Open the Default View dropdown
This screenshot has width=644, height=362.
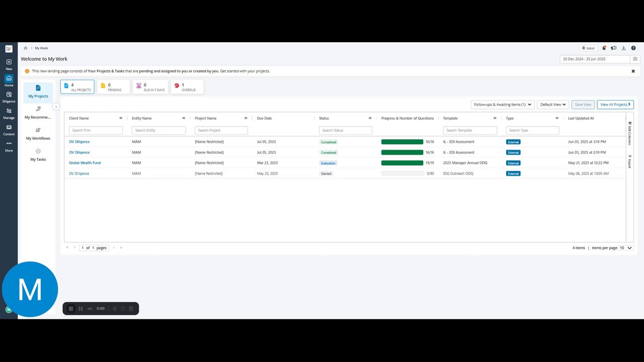[x=553, y=105]
